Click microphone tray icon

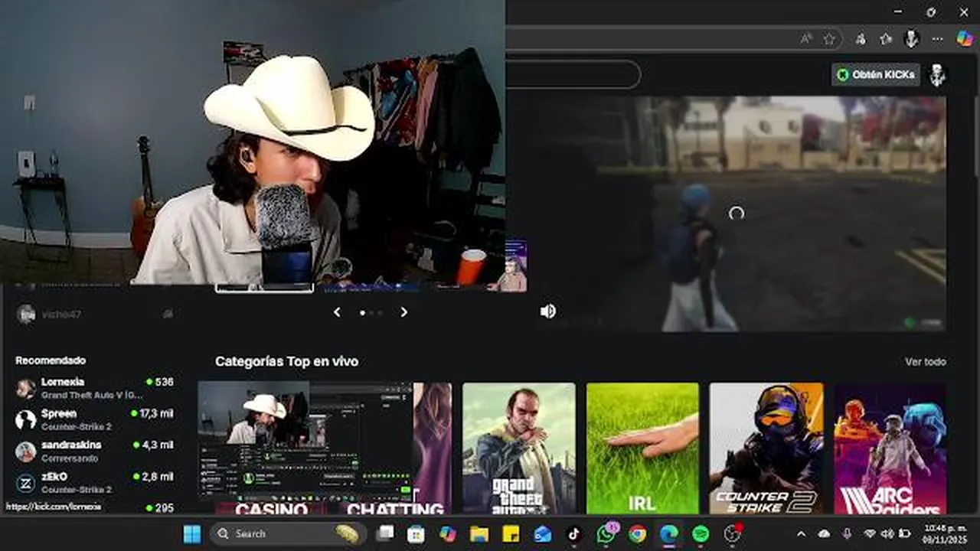coord(847,533)
